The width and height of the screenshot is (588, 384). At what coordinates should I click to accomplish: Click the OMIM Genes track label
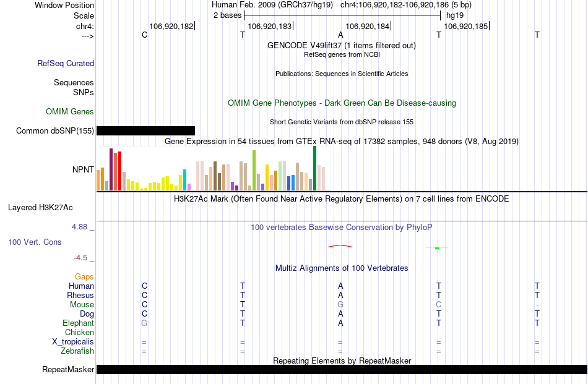[x=70, y=112]
